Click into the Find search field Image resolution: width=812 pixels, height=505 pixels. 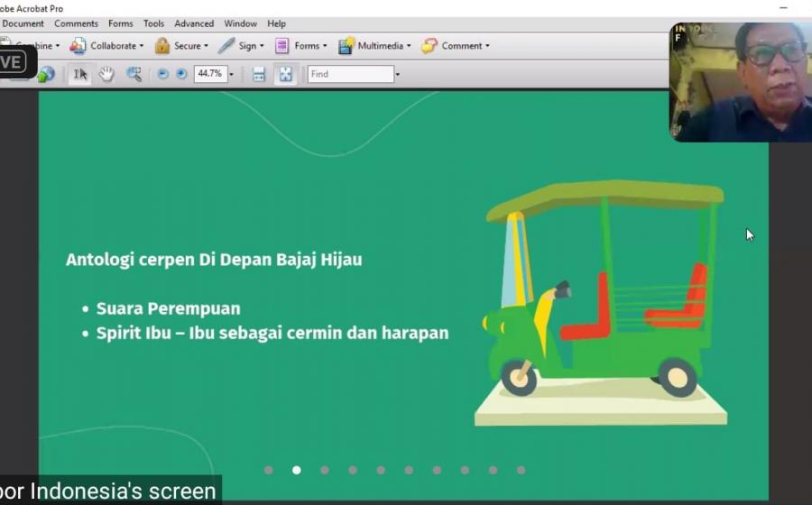pos(350,74)
